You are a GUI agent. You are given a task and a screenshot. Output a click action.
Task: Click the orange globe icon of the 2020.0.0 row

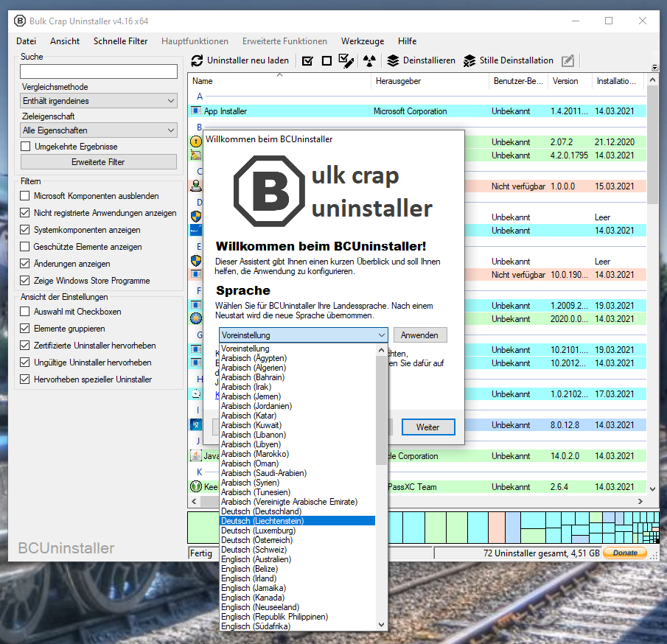point(195,318)
